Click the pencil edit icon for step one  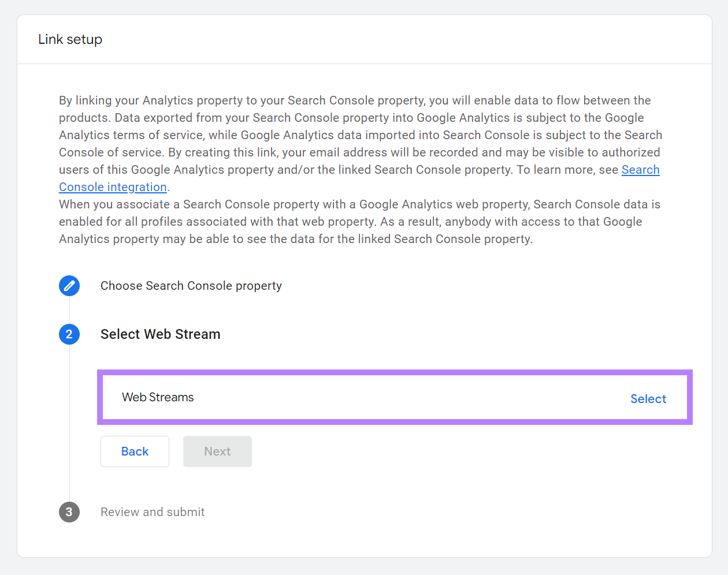[x=69, y=286]
